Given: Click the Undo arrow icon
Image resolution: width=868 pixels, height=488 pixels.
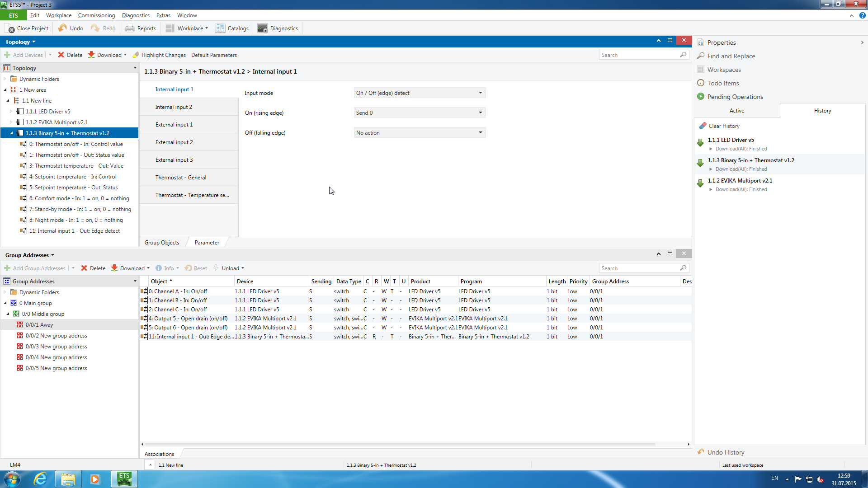Looking at the screenshot, I should coord(63,28).
